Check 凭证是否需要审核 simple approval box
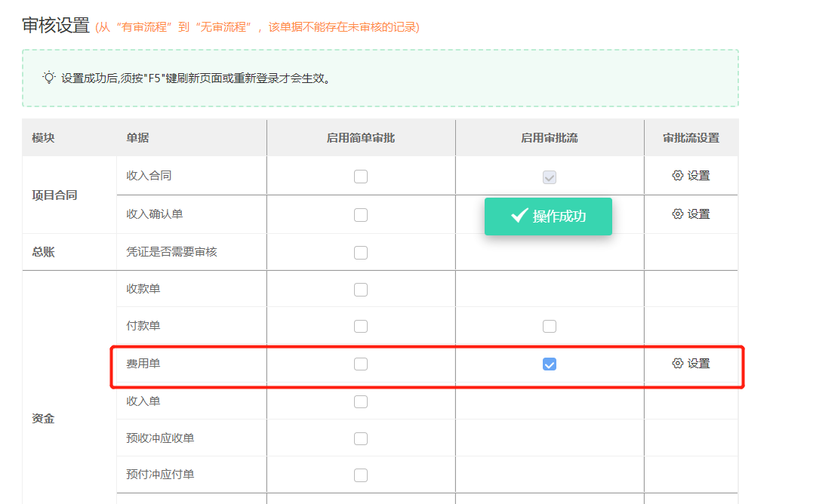This screenshot has width=813, height=504. [x=360, y=252]
